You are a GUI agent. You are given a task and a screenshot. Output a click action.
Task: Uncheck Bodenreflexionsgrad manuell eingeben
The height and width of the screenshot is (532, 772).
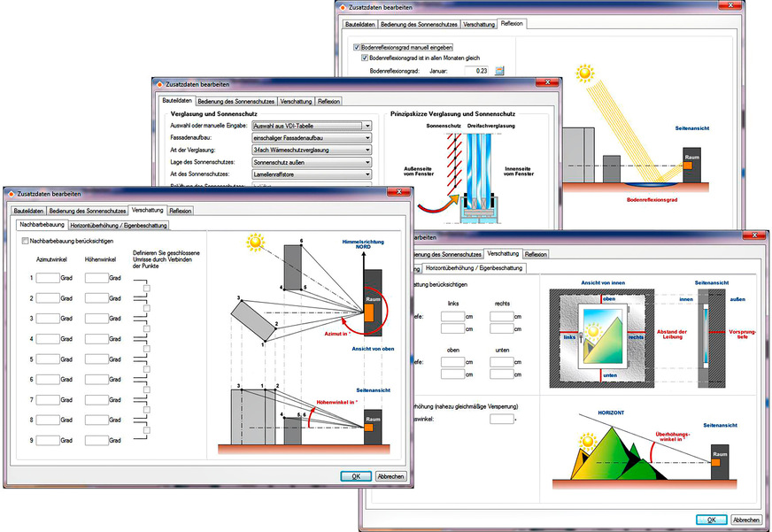[356, 47]
